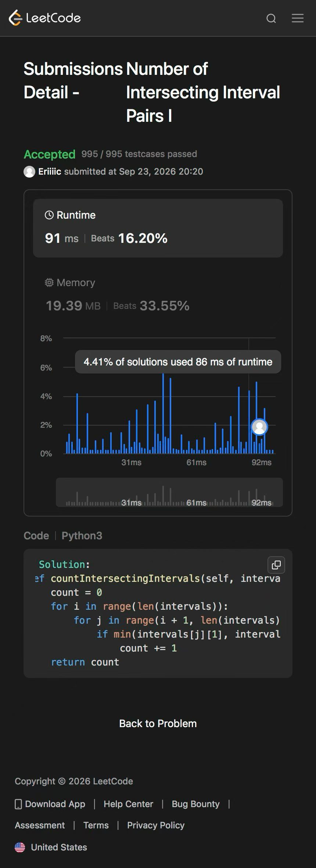Screen dimensions: 316x868
Task: Click the return count code line
Action: pyautogui.click(x=85, y=662)
